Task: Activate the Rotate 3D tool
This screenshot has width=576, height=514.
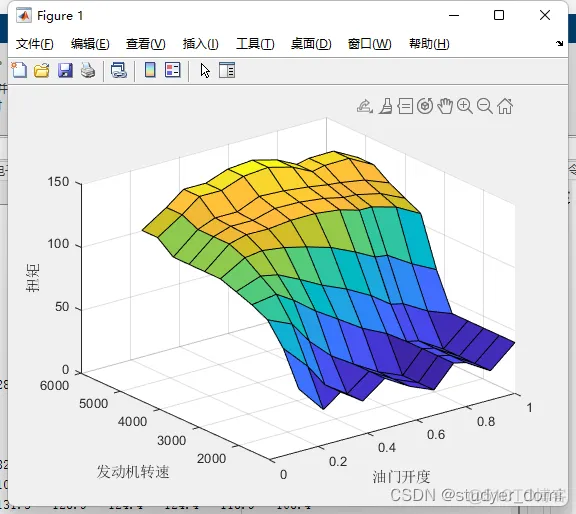Action: click(x=425, y=106)
